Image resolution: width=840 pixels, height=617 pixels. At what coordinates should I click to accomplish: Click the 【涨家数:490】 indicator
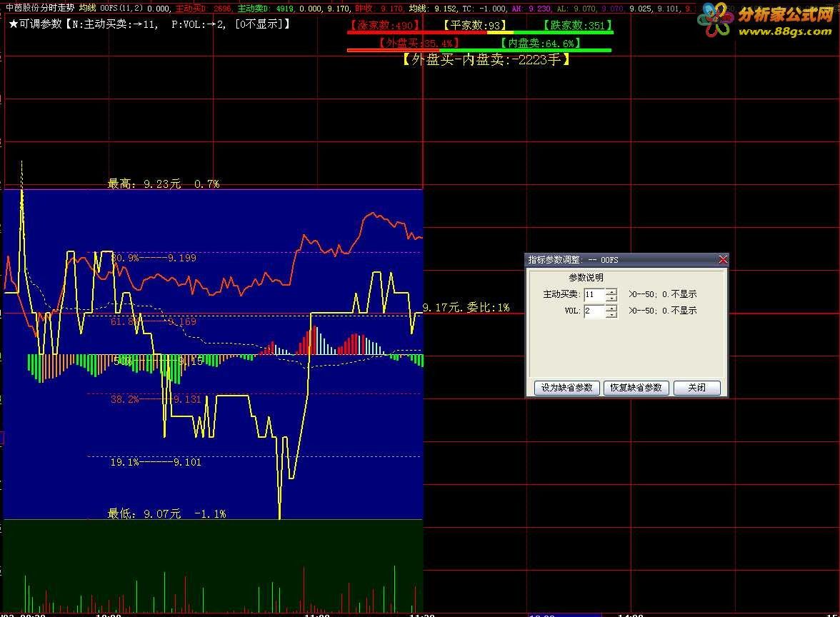coord(384,25)
